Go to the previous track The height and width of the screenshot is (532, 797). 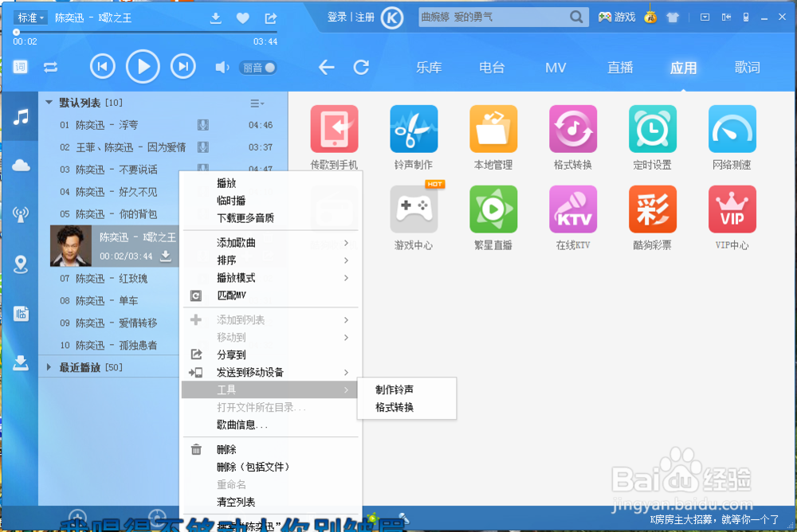103,67
